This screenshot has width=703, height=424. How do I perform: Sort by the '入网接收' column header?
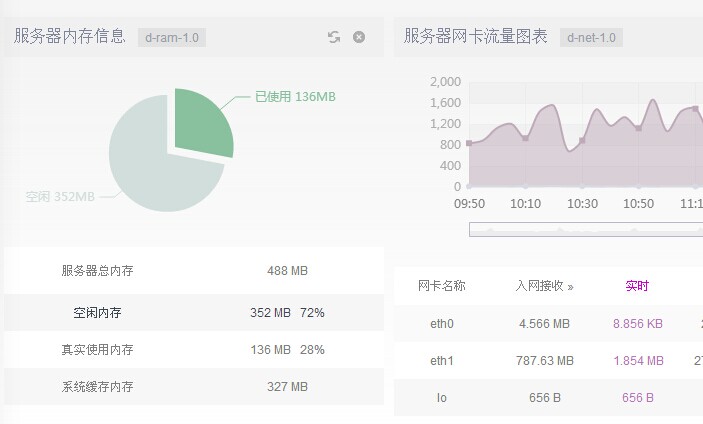click(x=545, y=286)
